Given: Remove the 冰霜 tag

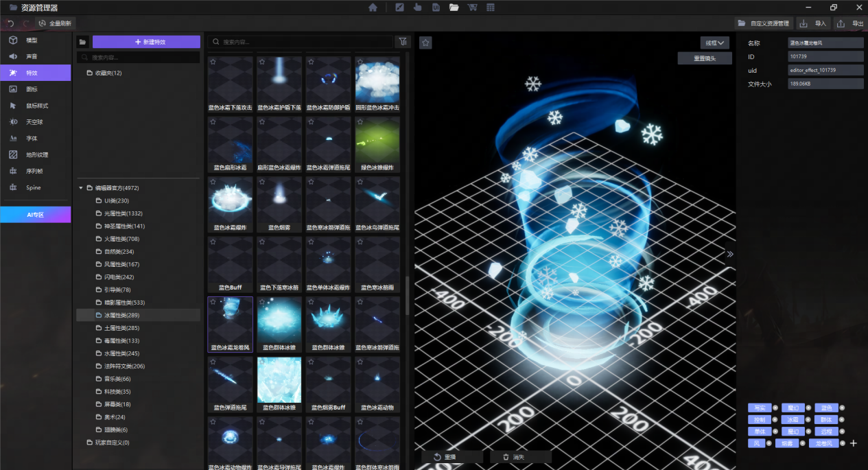Looking at the screenshot, I should [808, 419].
